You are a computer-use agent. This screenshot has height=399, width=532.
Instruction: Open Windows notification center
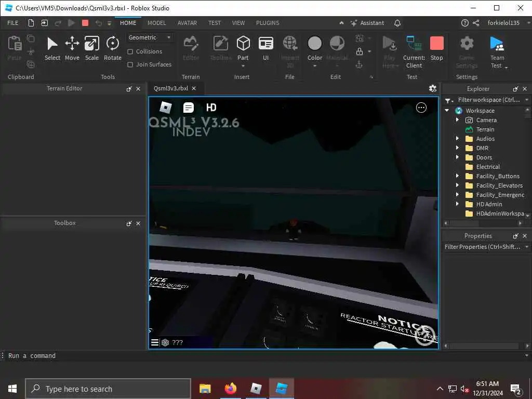click(516, 389)
